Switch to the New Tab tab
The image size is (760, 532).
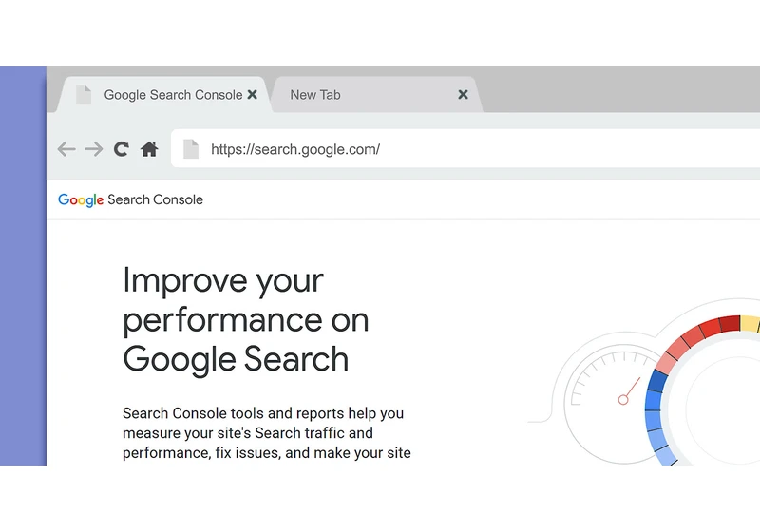377,94
